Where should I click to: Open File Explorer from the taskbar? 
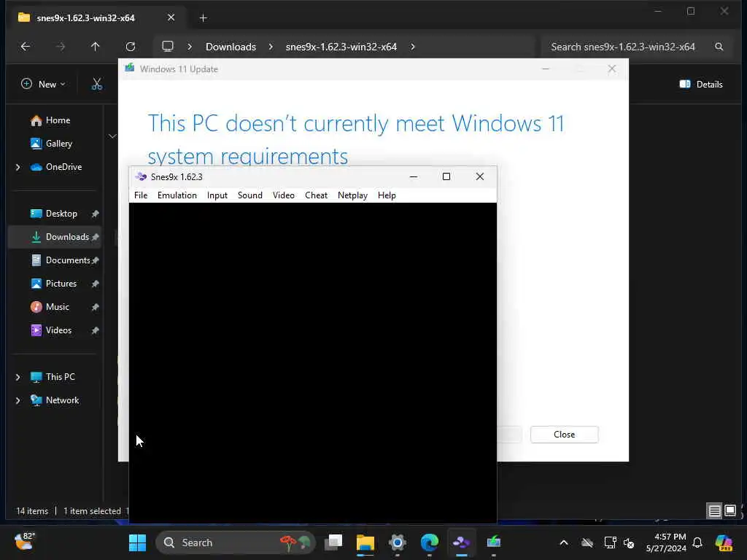[365, 542]
